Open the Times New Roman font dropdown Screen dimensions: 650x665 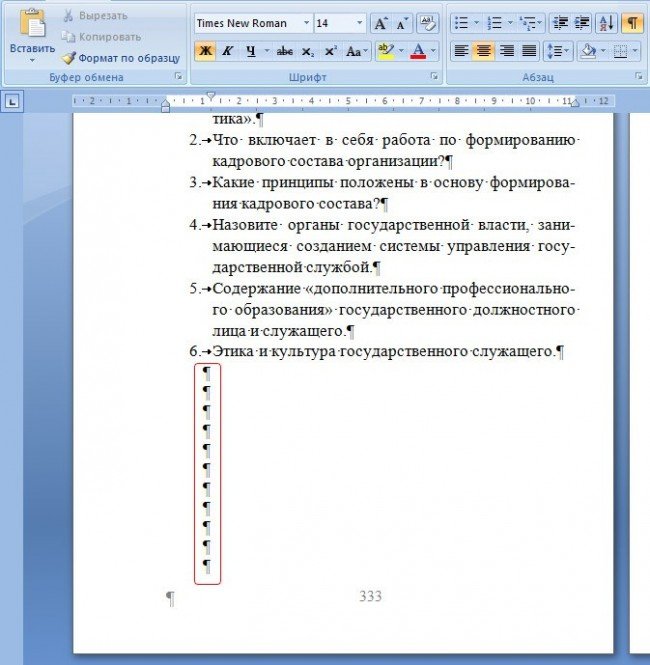point(306,23)
